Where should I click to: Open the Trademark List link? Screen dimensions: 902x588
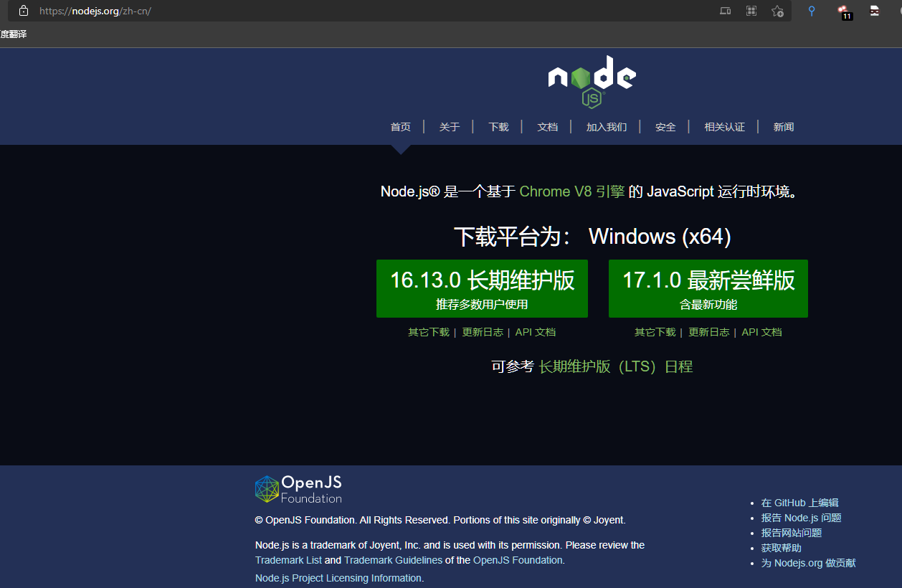[x=288, y=560]
